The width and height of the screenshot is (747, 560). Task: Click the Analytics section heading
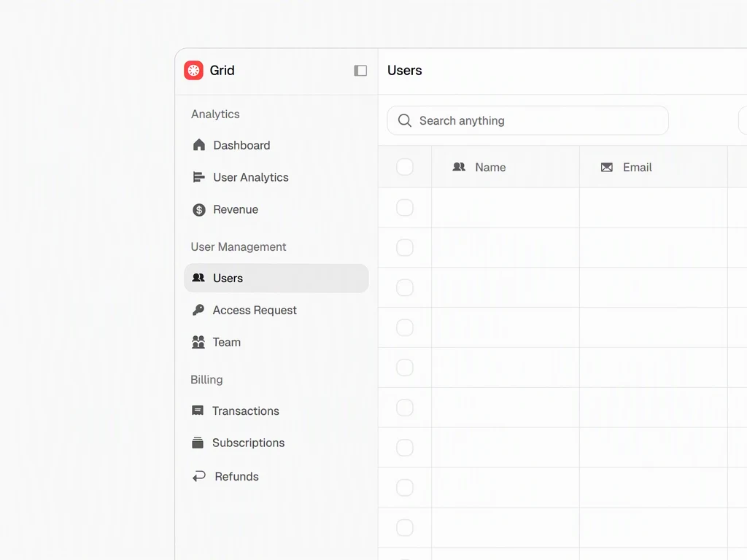tap(215, 114)
